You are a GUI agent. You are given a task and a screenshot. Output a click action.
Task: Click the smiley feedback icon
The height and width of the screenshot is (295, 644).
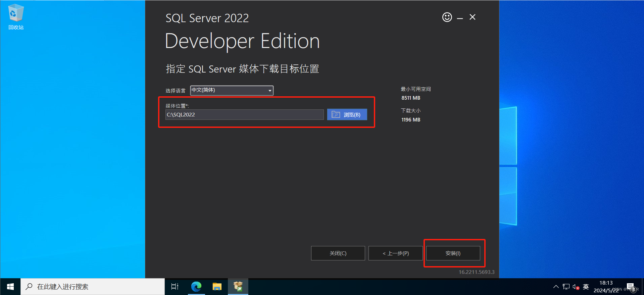[x=447, y=17]
